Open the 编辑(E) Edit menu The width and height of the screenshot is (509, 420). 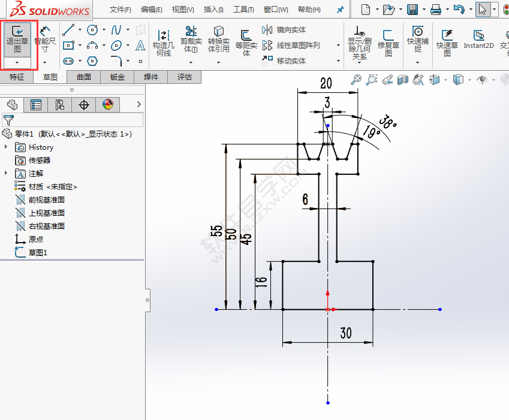click(152, 10)
